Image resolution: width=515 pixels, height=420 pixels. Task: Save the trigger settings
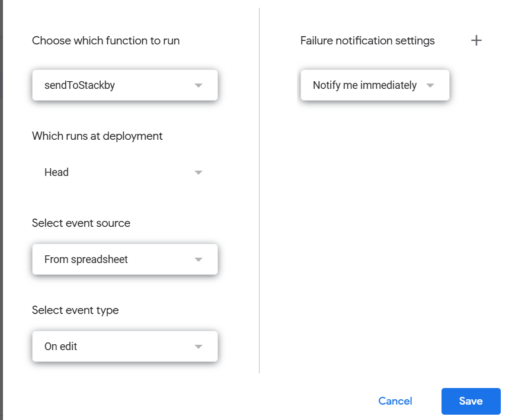click(x=471, y=401)
